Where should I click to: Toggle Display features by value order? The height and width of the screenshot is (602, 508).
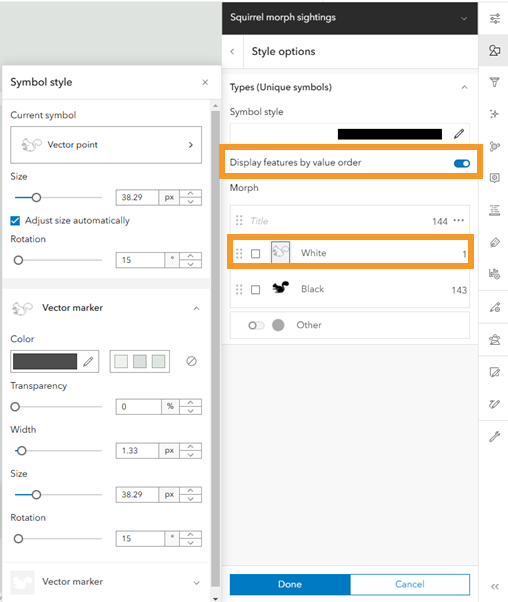(462, 164)
